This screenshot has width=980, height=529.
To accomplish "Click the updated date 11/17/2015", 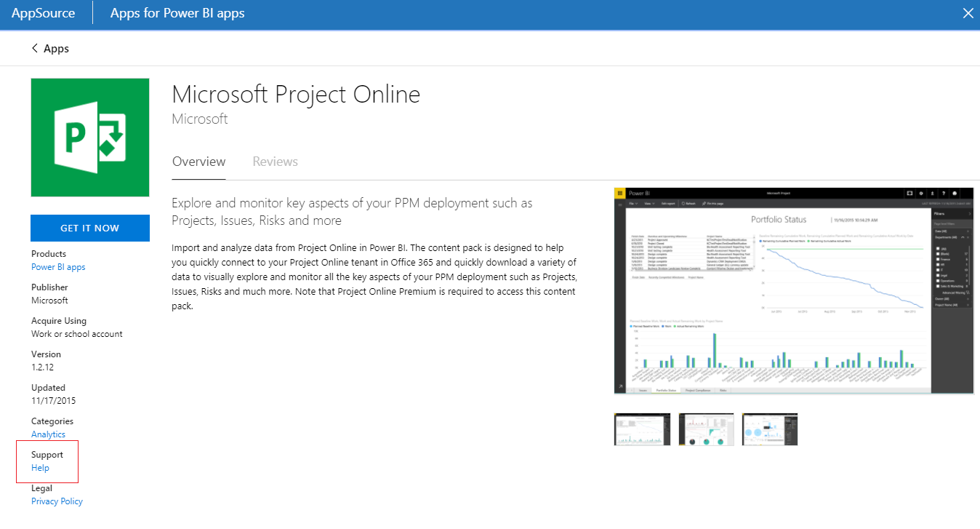I will [53, 401].
